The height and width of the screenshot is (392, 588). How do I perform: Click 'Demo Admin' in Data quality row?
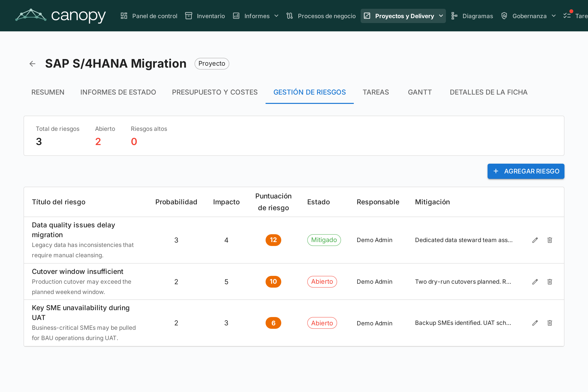(x=375, y=240)
